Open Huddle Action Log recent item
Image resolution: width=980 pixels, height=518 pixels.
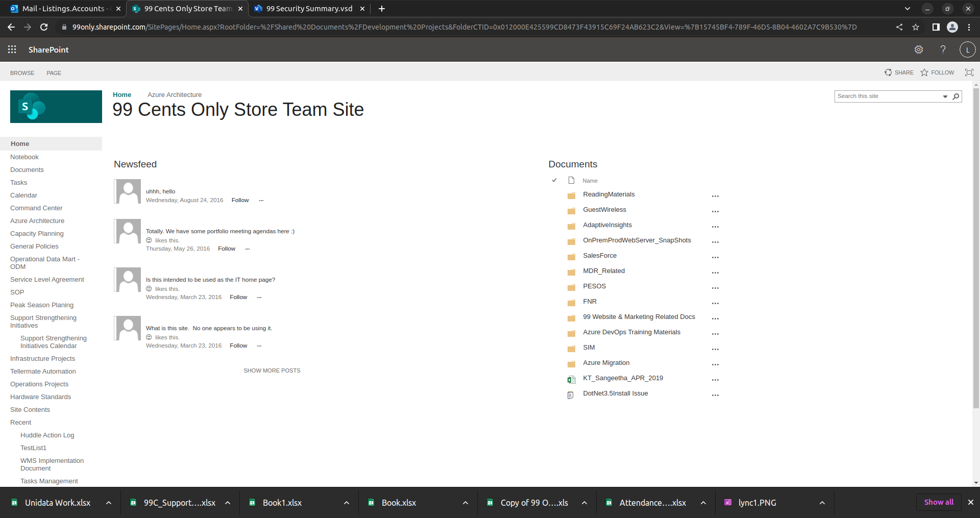(47, 435)
